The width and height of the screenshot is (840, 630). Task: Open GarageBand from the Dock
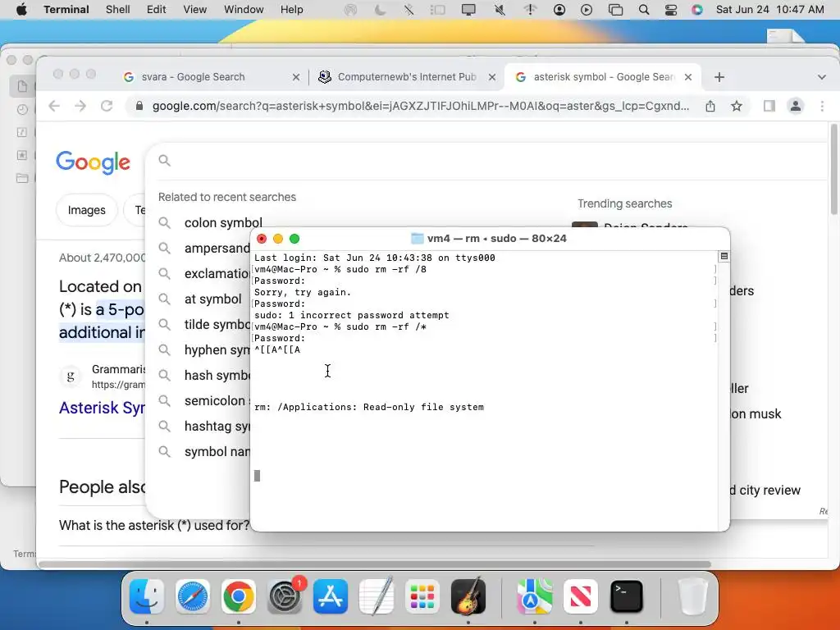468,596
